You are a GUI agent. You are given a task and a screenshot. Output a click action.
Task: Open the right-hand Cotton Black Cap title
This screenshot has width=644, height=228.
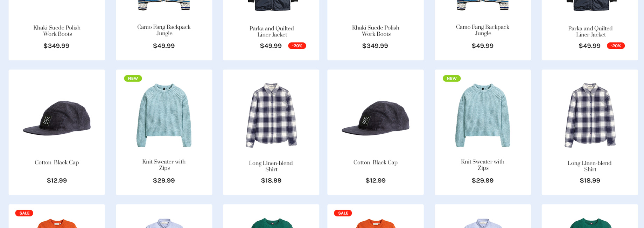(376, 162)
